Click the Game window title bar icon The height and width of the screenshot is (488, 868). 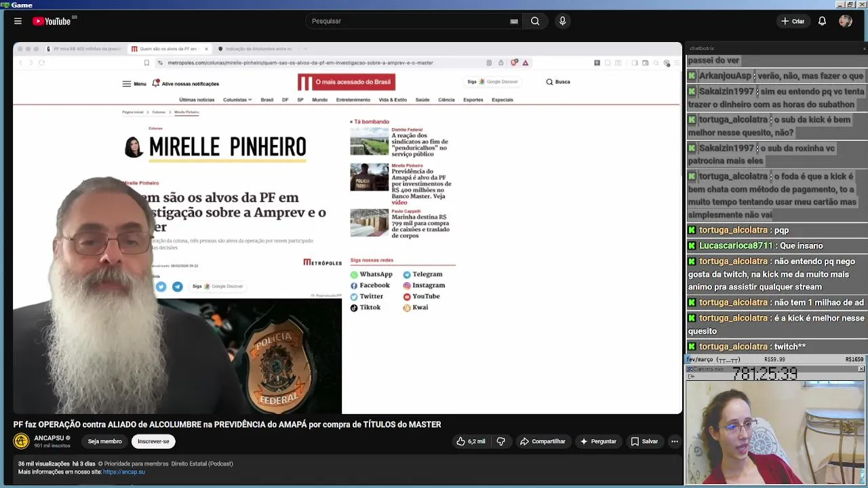coord(4,5)
